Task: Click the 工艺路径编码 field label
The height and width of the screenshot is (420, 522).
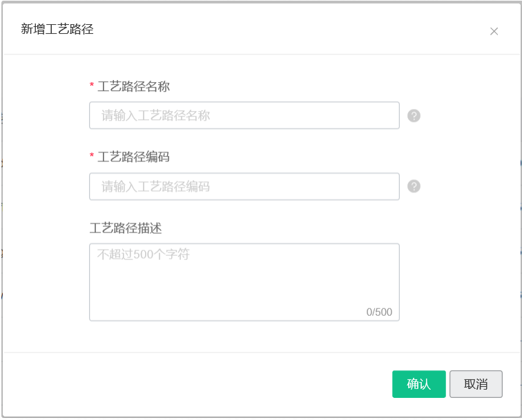Action: 133,157
